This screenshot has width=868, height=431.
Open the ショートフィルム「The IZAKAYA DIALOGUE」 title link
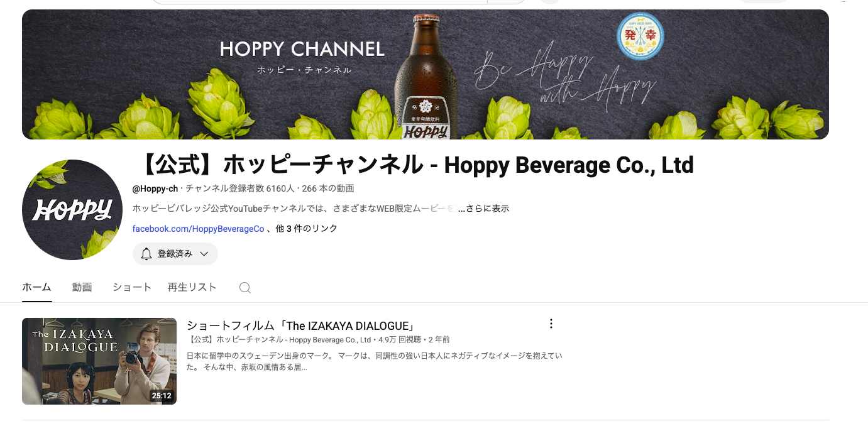pyautogui.click(x=302, y=325)
